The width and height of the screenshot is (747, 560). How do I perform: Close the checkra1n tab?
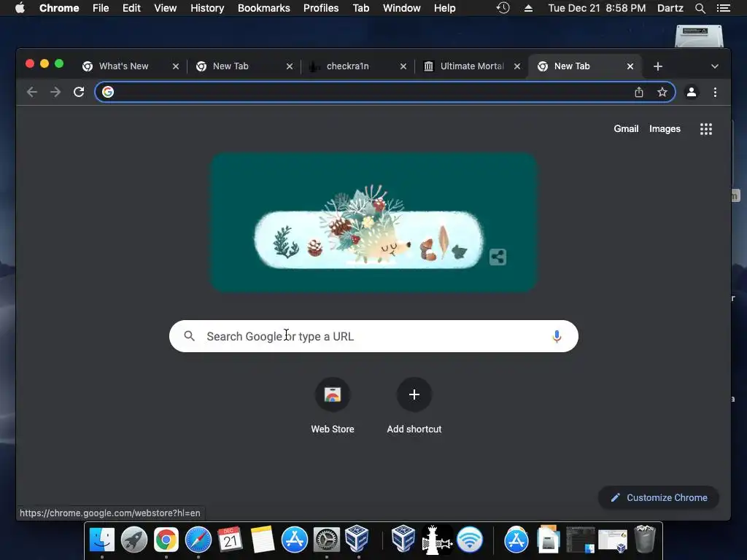tap(403, 66)
